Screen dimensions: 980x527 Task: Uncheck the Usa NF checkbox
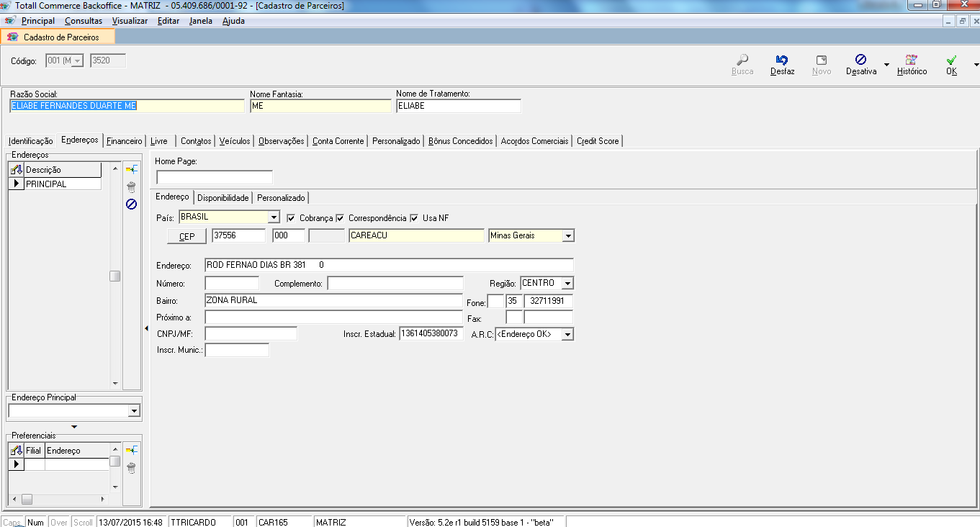tap(415, 218)
